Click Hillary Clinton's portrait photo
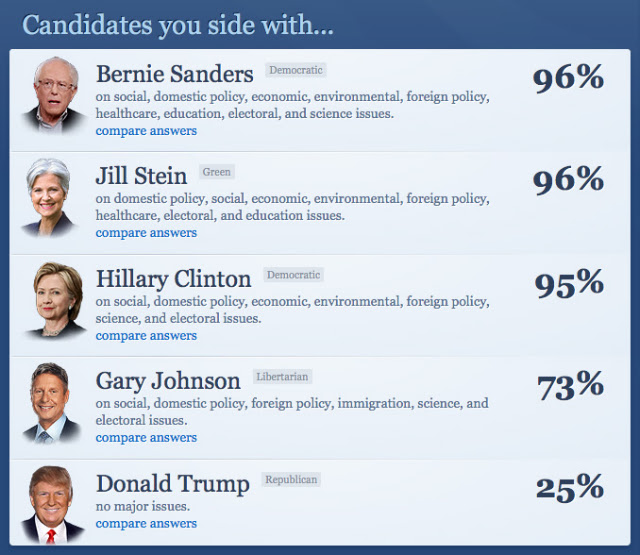Screen dimensions: 640x555 pyautogui.click(x=55, y=300)
